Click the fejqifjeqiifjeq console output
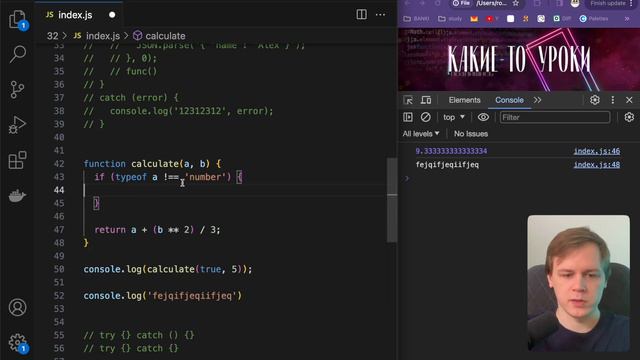Image resolution: width=640 pixels, height=360 pixels. [447, 164]
